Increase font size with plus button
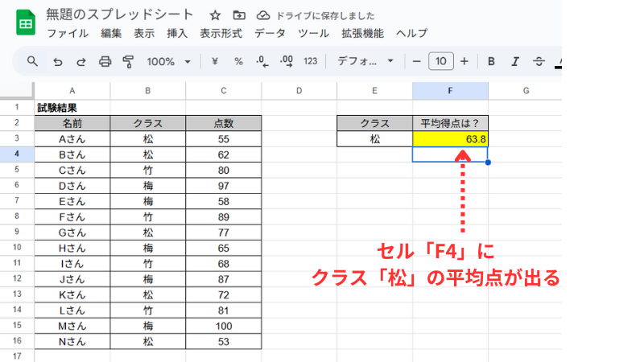 (x=464, y=62)
